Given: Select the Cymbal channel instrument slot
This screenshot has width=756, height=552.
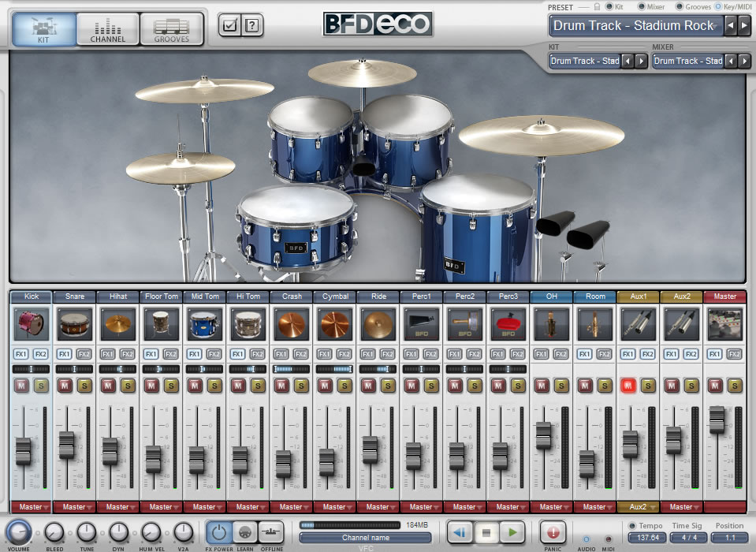Looking at the screenshot, I should pyautogui.click(x=335, y=324).
